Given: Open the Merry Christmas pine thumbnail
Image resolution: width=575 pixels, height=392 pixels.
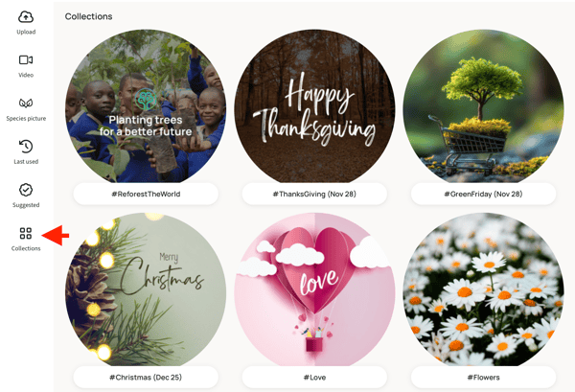Looking at the screenshot, I should click(x=146, y=289).
